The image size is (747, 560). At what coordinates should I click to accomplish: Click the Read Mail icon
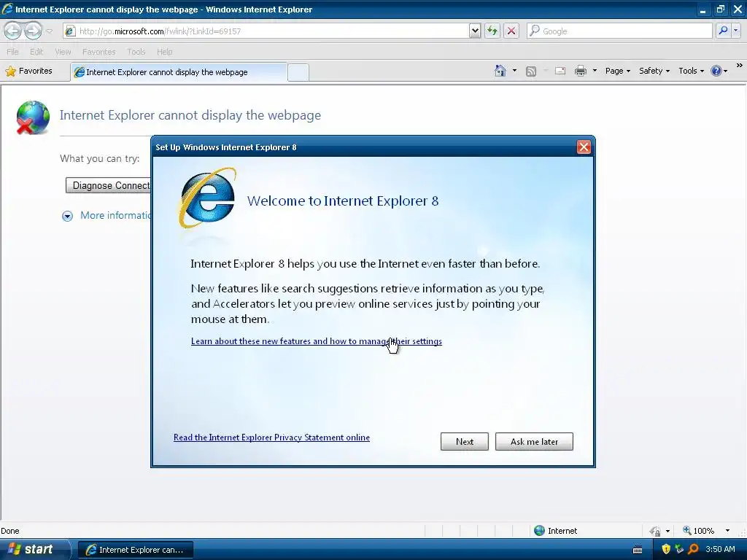click(560, 71)
